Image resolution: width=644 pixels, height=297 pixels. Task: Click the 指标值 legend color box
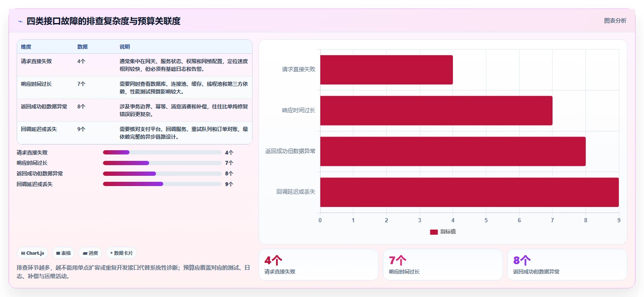434,232
